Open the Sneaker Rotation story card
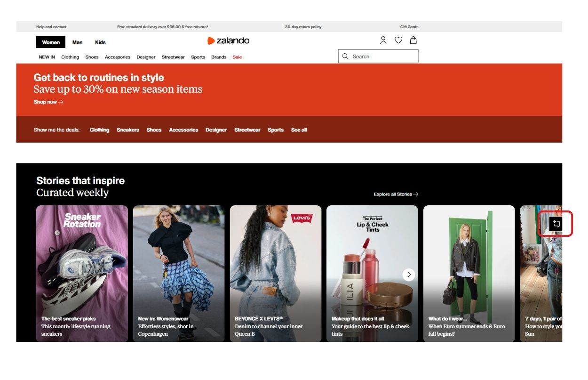The image size is (588, 380). pos(82,274)
